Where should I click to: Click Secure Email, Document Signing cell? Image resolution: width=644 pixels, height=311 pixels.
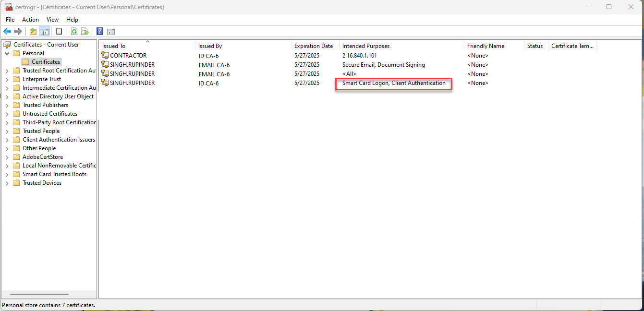(x=384, y=65)
